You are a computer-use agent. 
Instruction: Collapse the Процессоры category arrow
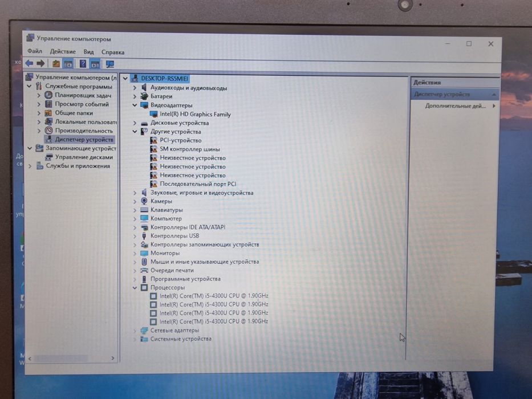click(135, 287)
